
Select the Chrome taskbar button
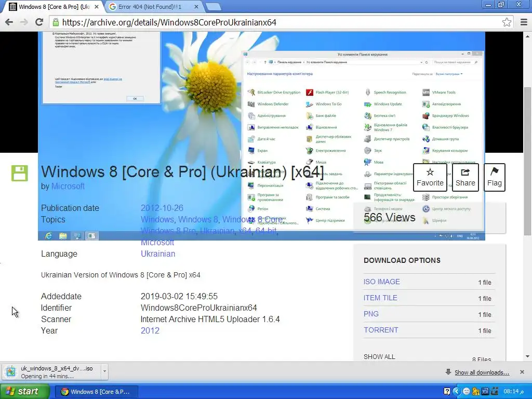[96, 392]
